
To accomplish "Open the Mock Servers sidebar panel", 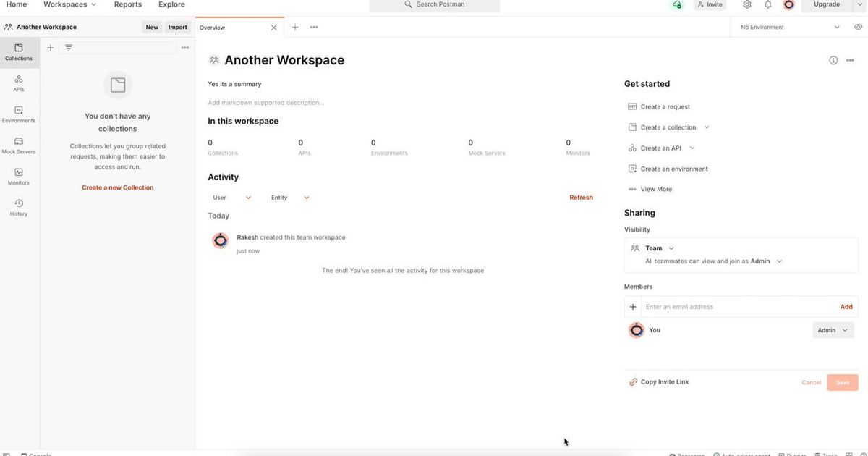I will coord(19,146).
